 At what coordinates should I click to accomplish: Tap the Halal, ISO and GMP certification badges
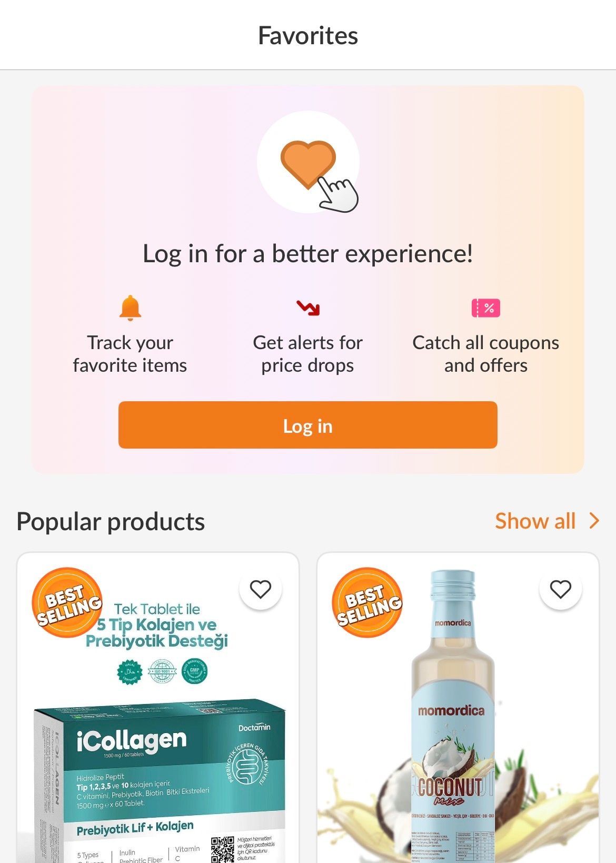[162, 671]
